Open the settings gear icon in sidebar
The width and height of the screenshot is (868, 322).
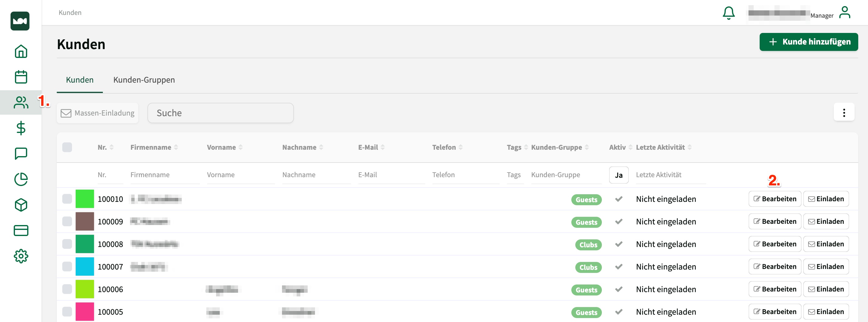point(21,256)
